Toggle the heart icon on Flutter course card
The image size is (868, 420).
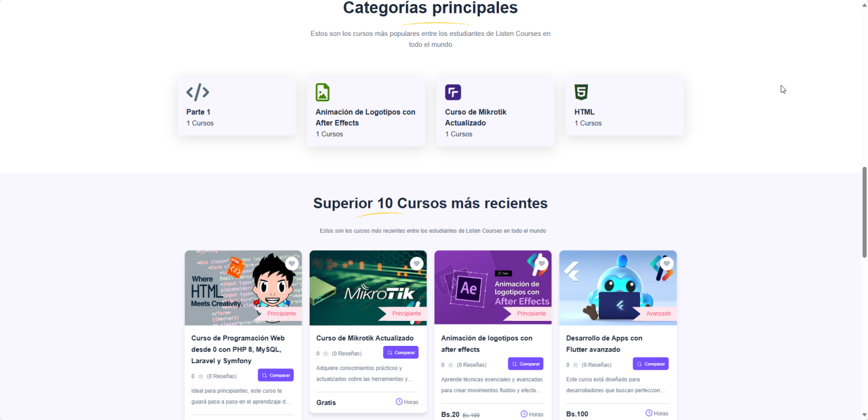pos(667,264)
